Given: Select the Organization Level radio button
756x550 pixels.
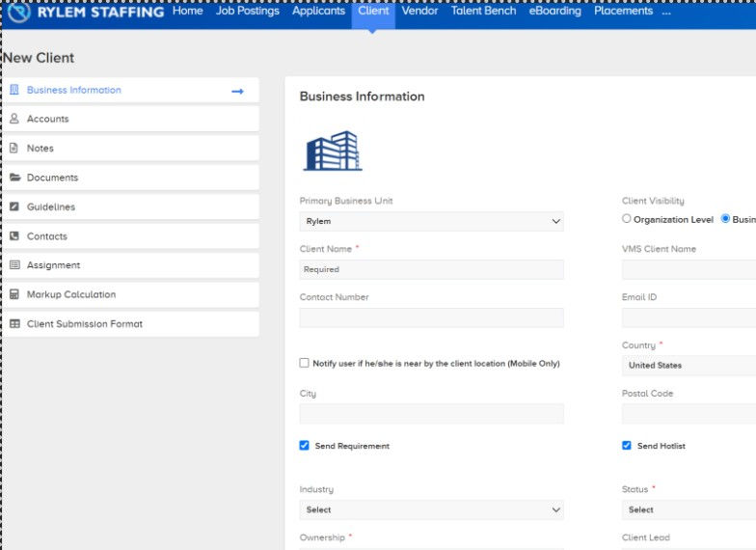Looking at the screenshot, I should [x=627, y=218].
